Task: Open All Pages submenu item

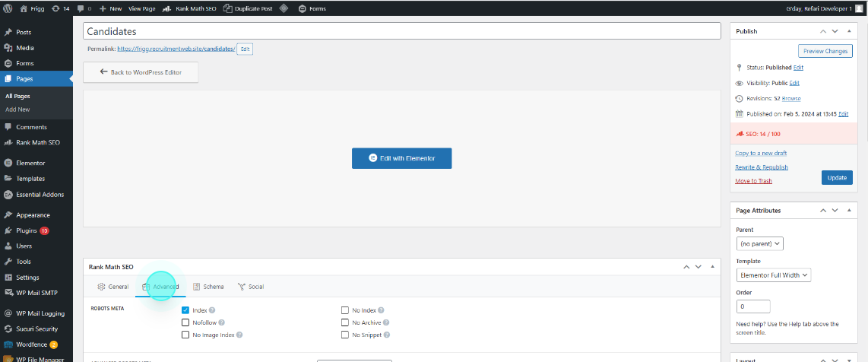Action: pyautogui.click(x=17, y=97)
